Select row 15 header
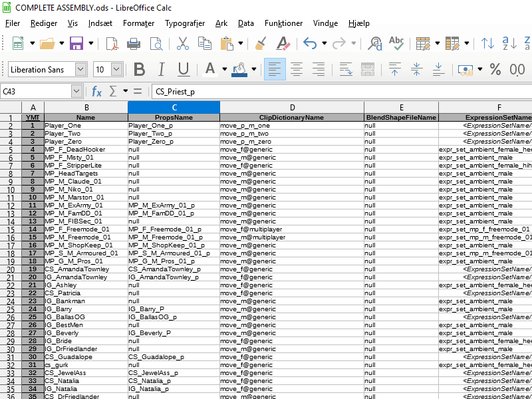This screenshot has height=399, width=532. pos(11,229)
